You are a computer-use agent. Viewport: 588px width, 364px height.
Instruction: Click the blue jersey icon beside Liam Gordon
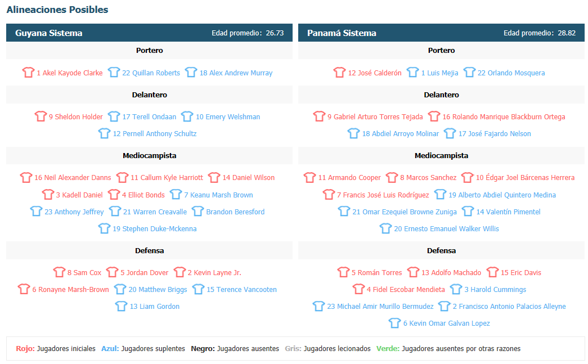(x=122, y=306)
